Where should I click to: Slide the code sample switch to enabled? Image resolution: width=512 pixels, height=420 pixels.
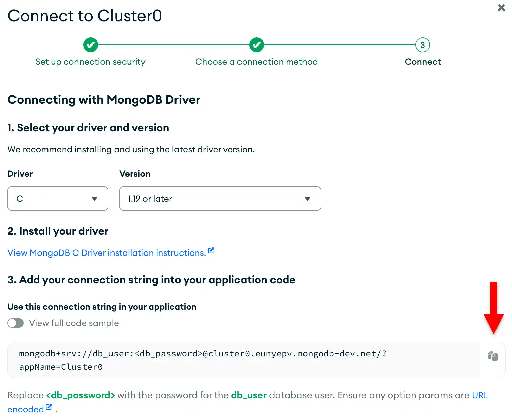[x=15, y=323]
